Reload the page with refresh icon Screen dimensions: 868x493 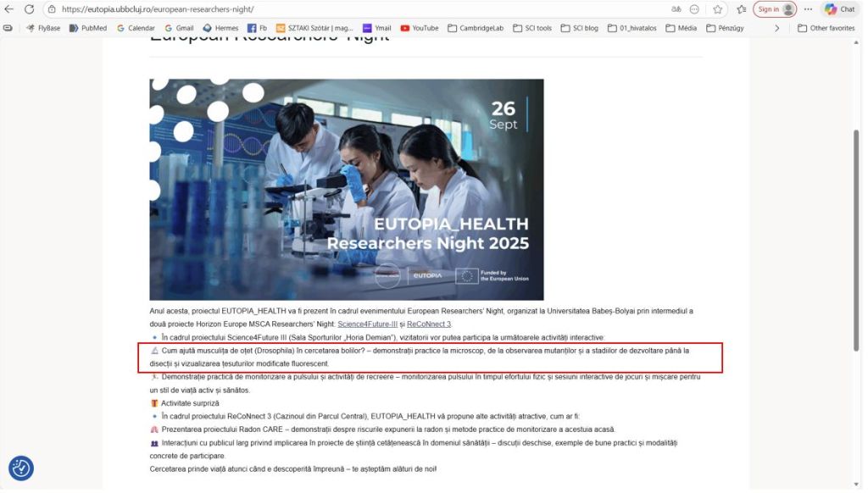point(29,9)
